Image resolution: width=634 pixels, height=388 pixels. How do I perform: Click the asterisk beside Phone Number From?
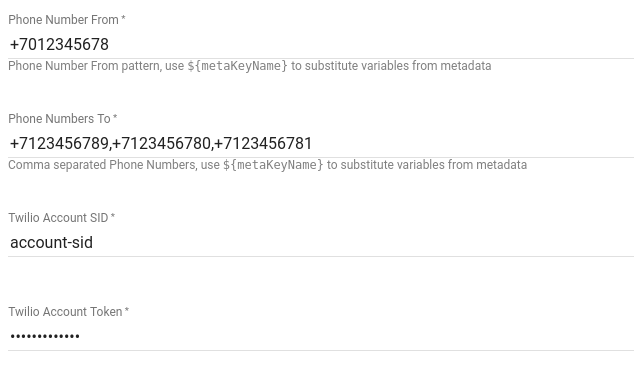click(x=123, y=18)
